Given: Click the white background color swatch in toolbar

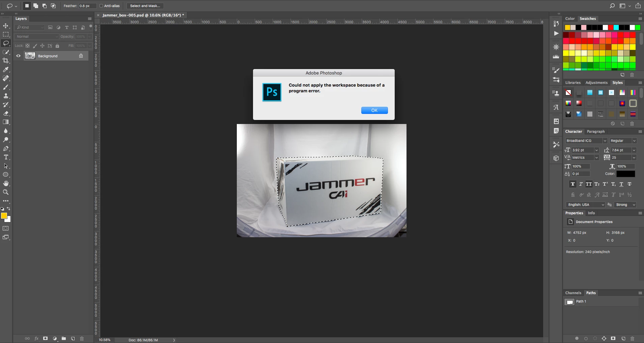Looking at the screenshot, I should pos(9,220).
